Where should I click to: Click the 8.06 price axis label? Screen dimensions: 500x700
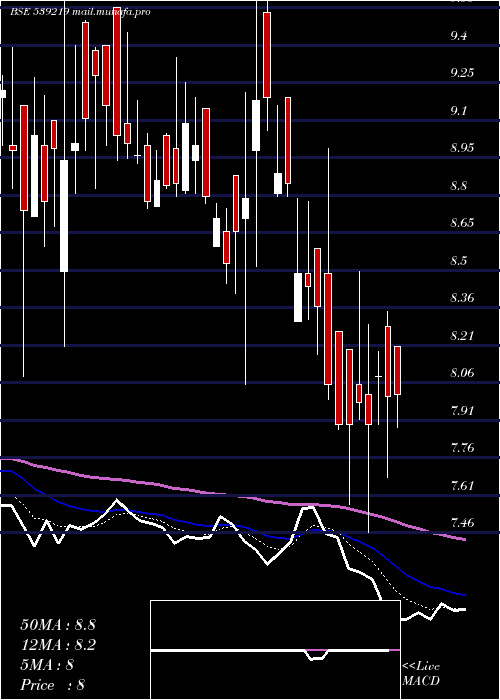point(462,373)
